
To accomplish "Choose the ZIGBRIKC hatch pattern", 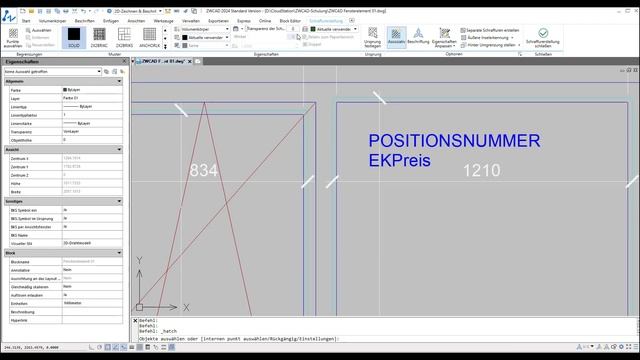I will pyautogui.click(x=99, y=38).
